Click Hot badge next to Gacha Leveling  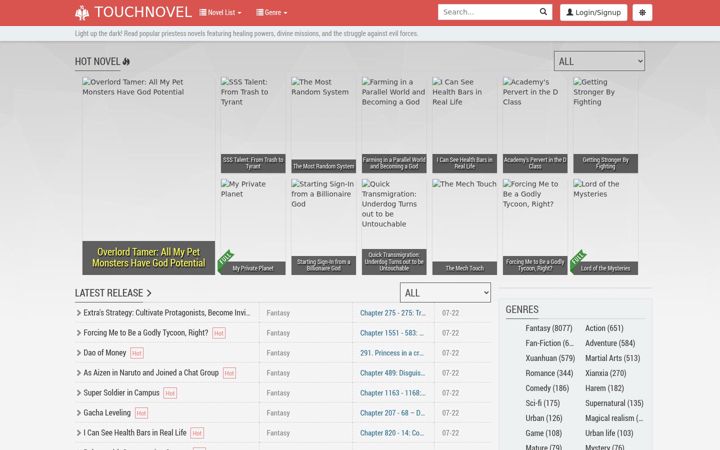coord(141,413)
